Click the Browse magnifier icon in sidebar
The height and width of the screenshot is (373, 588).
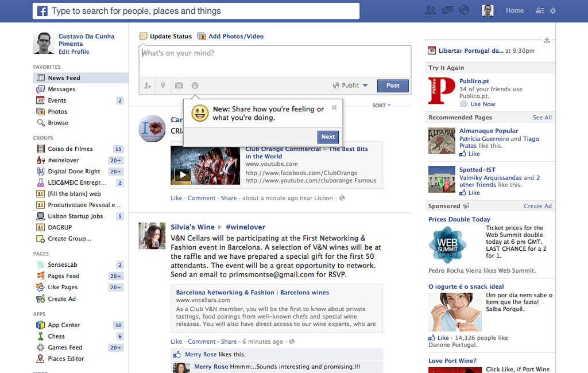coord(41,123)
